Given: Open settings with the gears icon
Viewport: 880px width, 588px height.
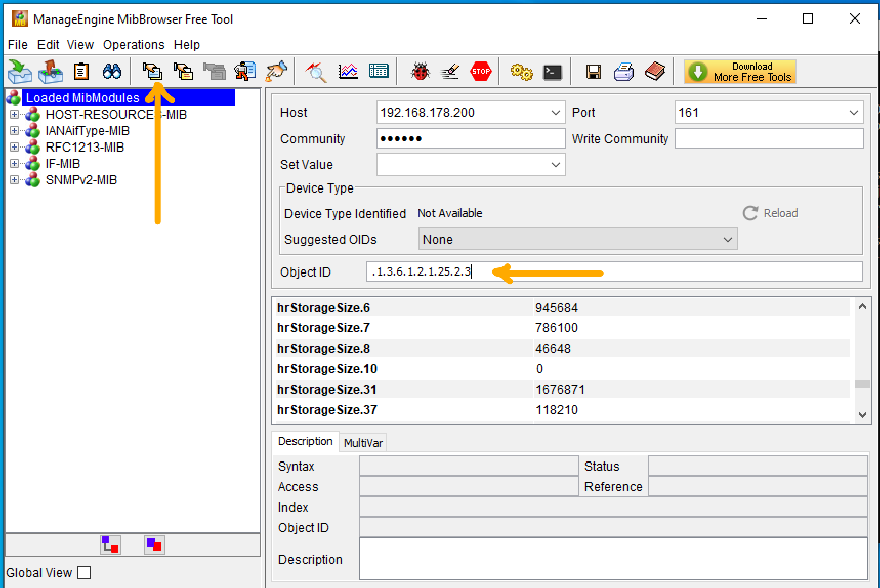Looking at the screenshot, I should point(521,71).
